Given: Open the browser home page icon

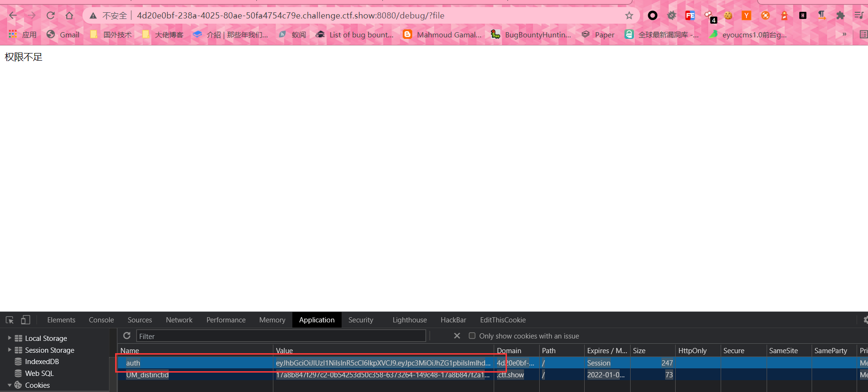Looking at the screenshot, I should click(x=69, y=16).
